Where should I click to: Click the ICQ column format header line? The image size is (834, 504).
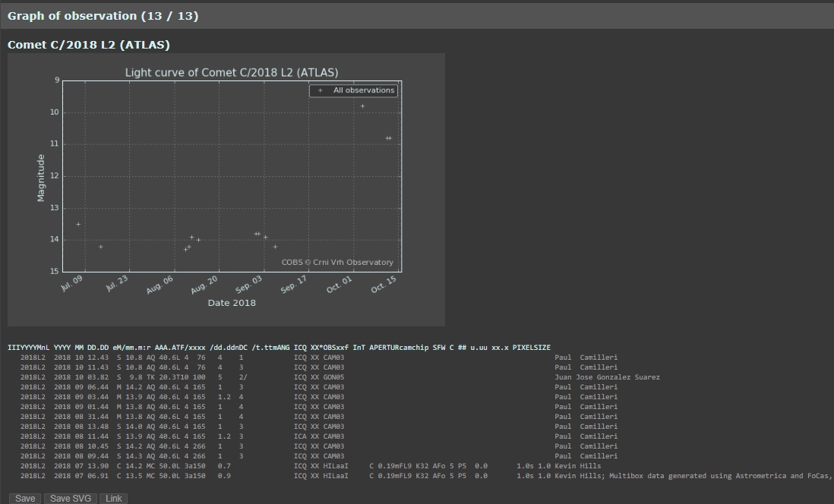[x=279, y=348]
